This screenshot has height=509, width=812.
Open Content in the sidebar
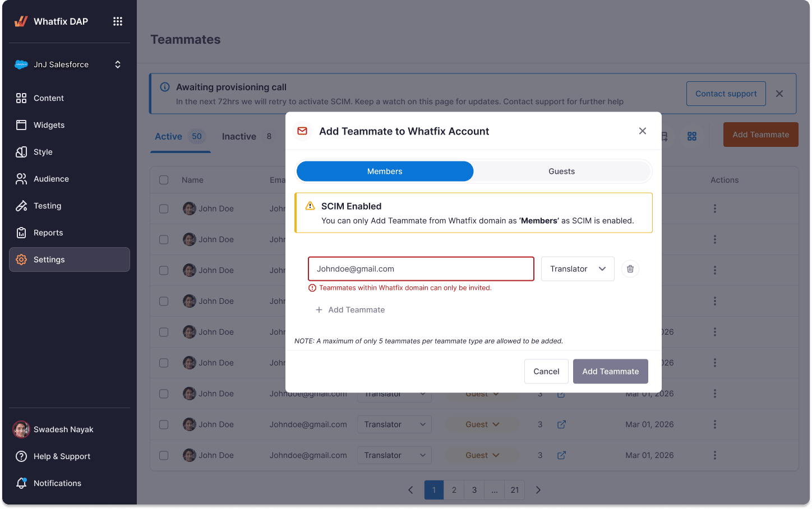(70, 98)
